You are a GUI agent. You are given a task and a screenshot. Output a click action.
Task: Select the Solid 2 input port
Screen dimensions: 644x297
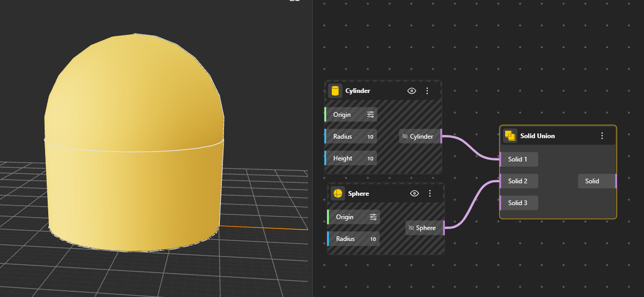[518, 181]
